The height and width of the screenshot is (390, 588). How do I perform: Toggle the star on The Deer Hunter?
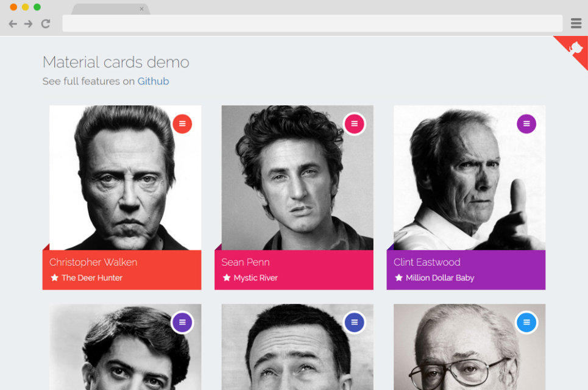[54, 278]
